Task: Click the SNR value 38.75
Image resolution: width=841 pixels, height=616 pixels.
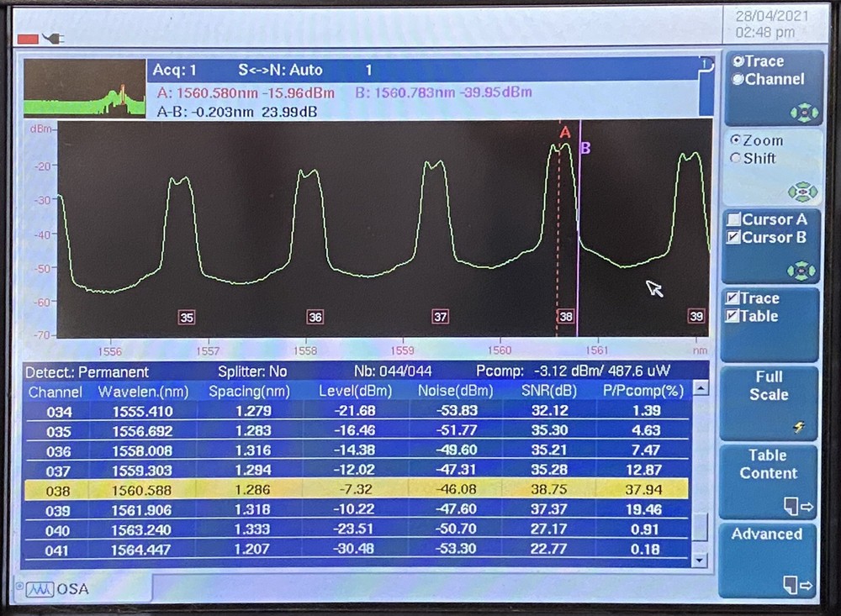Action: tap(548, 489)
